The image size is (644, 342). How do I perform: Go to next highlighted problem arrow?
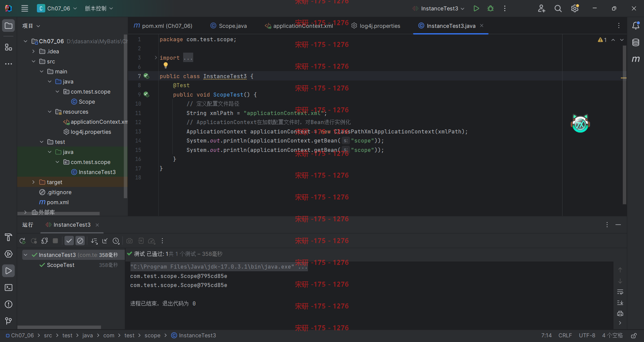pyautogui.click(x=622, y=40)
